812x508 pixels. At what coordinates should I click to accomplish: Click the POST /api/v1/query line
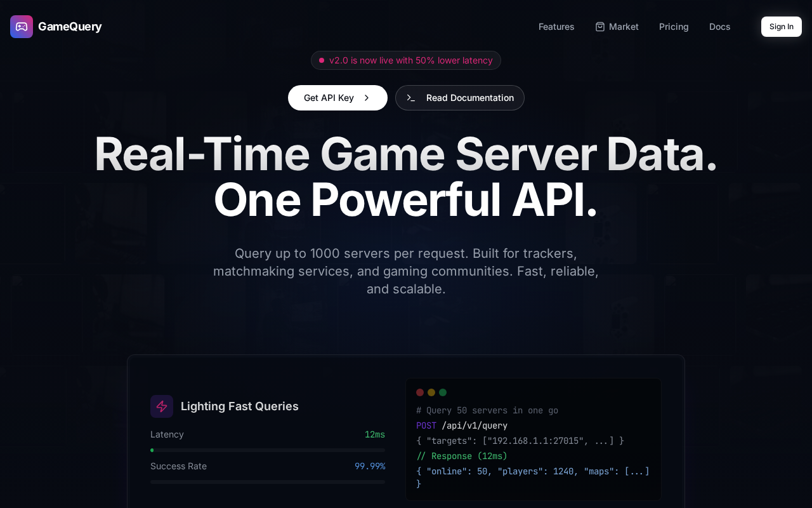point(462,426)
